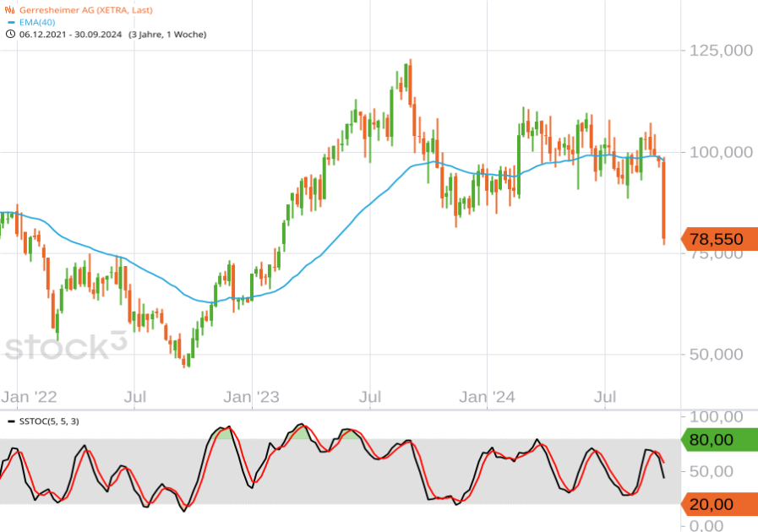The height and width of the screenshot is (532, 758).
Task: Click the 100,000 price axis label
Action: tap(721, 152)
